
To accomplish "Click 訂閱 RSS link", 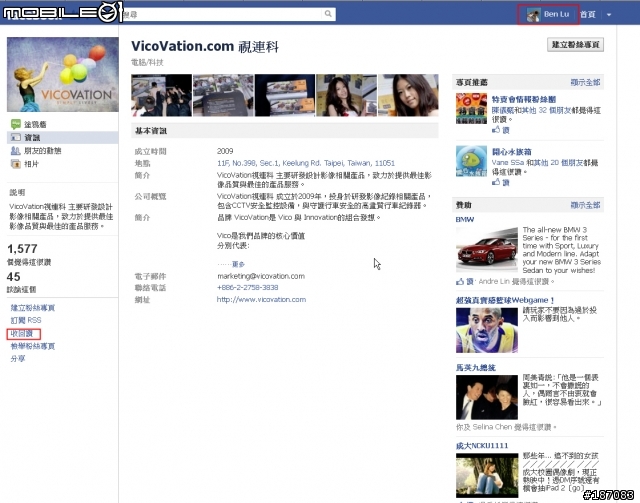I will 26,320.
